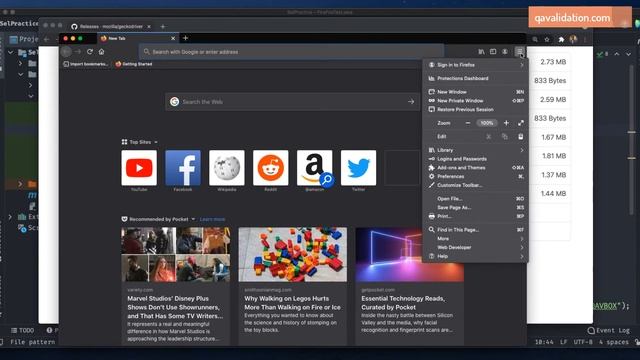640x360 pixels.
Task: Expand the Web Developer submenu
Action: pyautogui.click(x=476, y=247)
